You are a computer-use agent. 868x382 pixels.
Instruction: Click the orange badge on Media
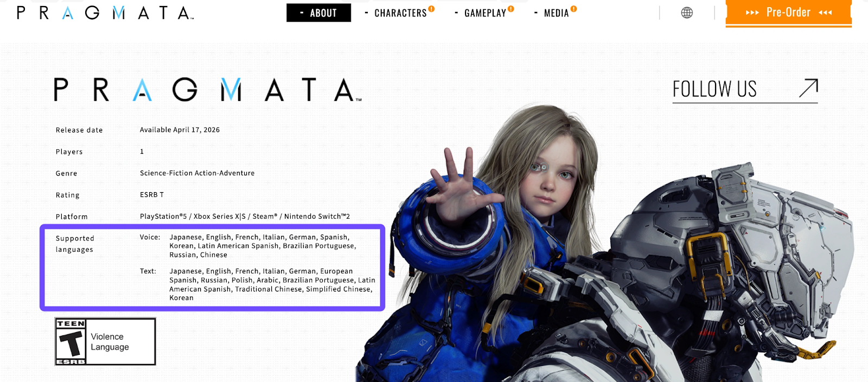[573, 9]
